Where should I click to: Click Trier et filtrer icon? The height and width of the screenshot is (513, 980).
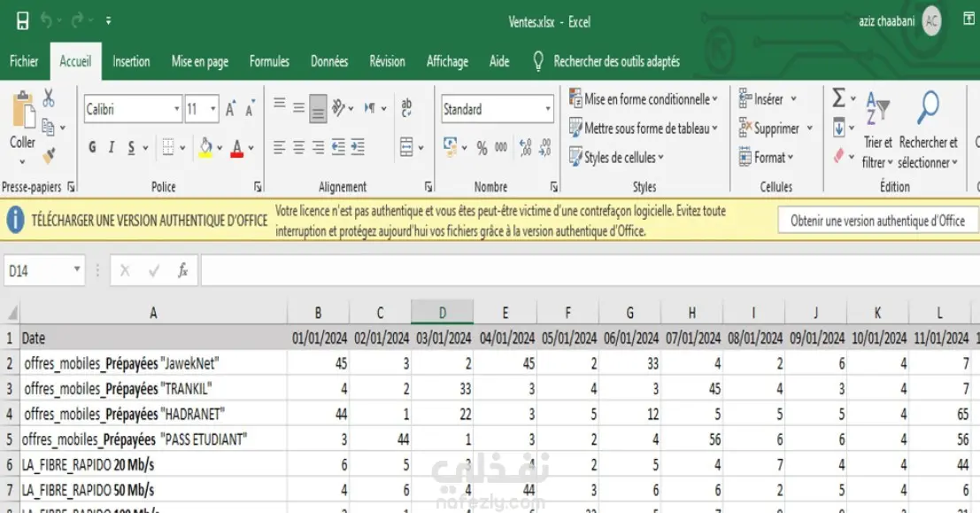click(x=877, y=108)
